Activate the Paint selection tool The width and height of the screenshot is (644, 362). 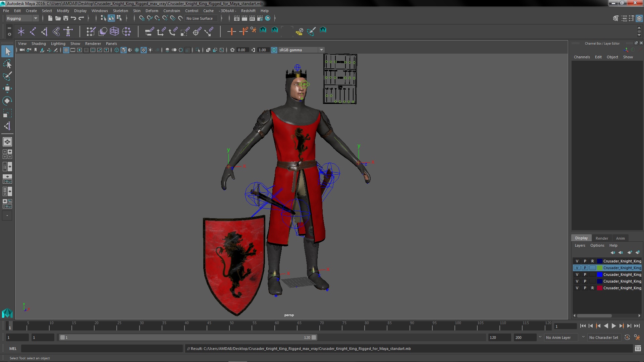click(x=7, y=76)
